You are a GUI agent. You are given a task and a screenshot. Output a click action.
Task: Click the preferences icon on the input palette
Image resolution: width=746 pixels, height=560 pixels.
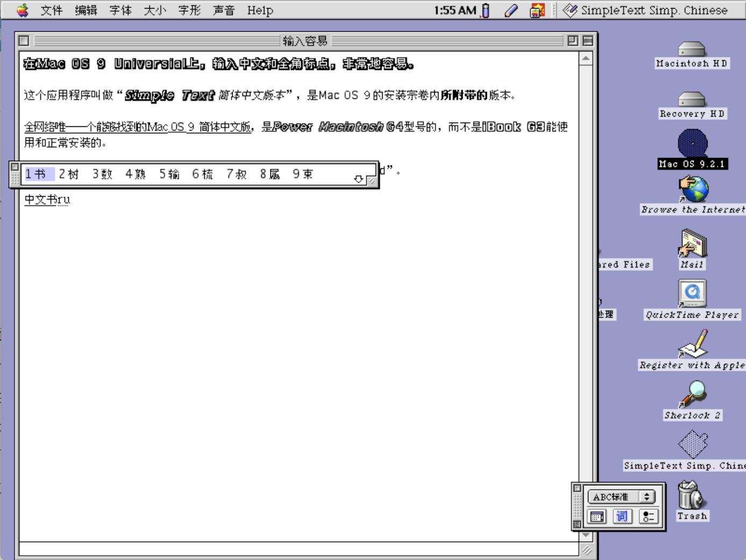(x=648, y=516)
